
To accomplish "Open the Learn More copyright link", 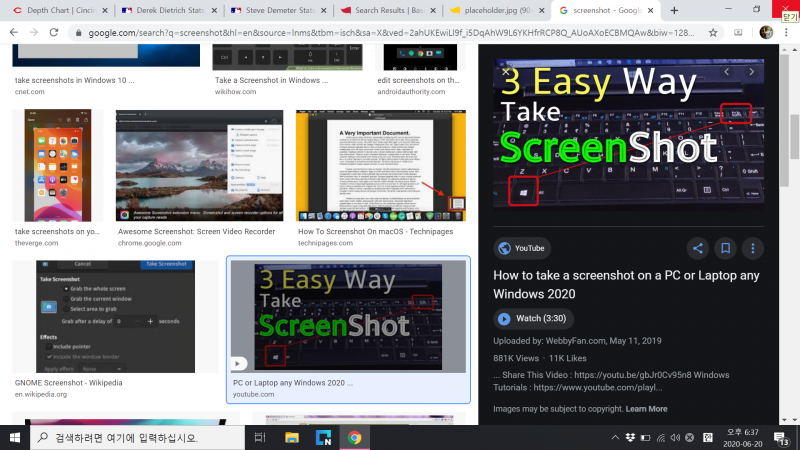I will click(x=646, y=408).
